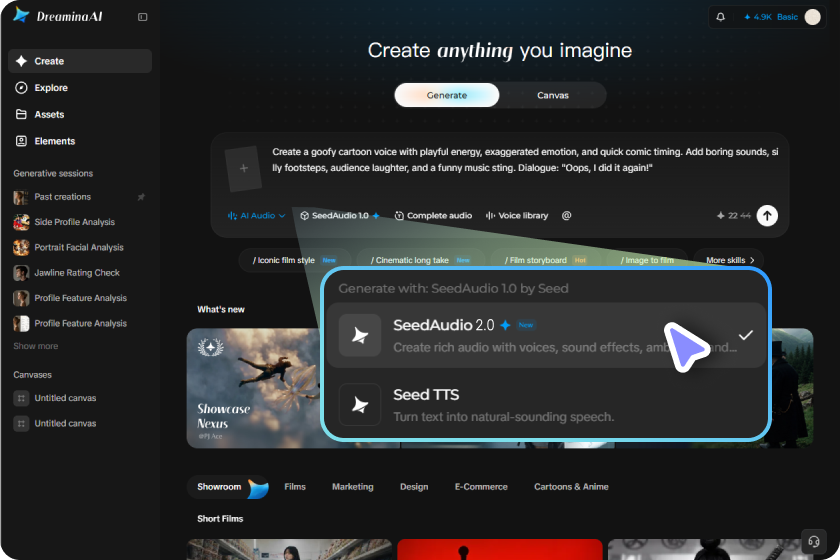Click the @ mention icon
The height and width of the screenshot is (560, 840).
coord(566,215)
